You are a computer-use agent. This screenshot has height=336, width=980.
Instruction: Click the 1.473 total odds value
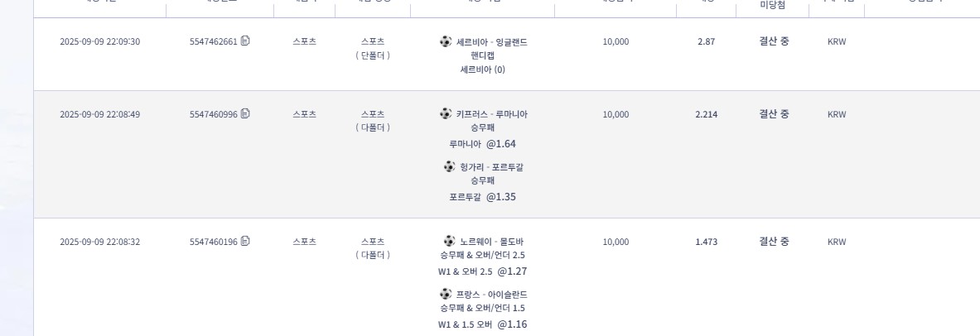[706, 242]
